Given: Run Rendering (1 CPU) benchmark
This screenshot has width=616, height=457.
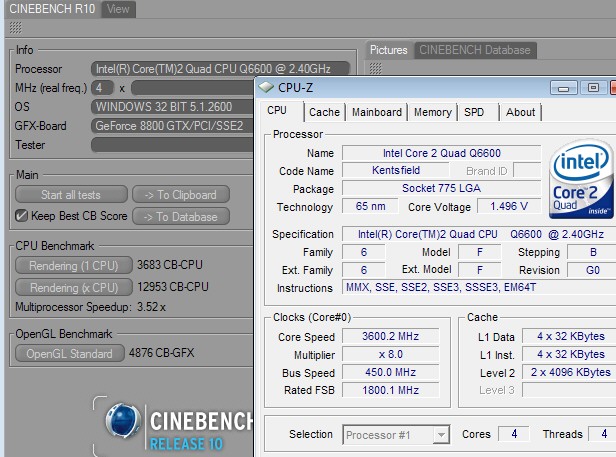Looking at the screenshot, I should (74, 266).
